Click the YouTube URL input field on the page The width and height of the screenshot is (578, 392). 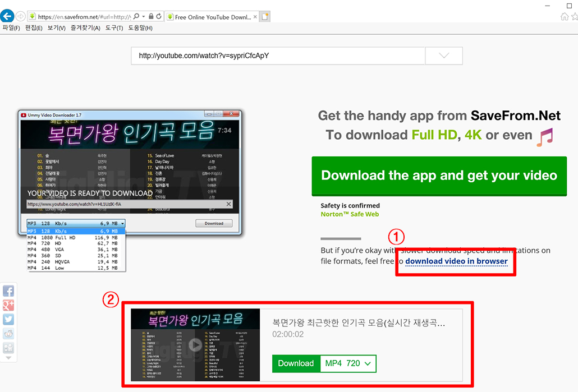click(x=278, y=56)
